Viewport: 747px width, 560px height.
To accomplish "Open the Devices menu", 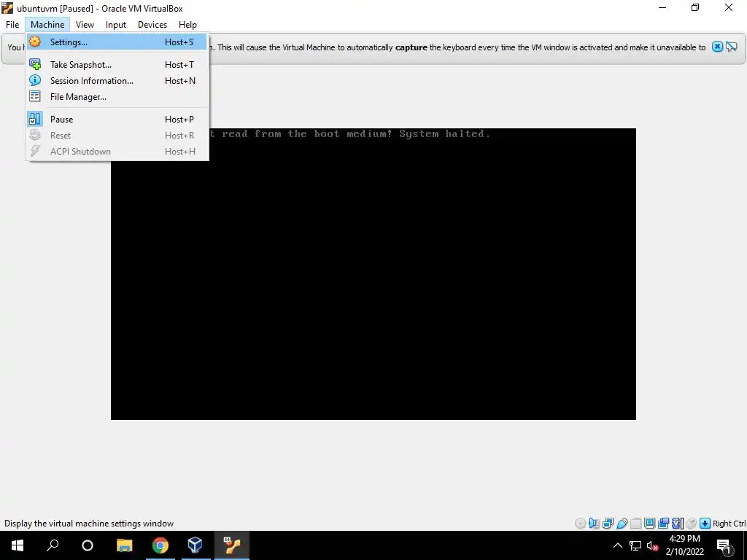I will coord(152,24).
